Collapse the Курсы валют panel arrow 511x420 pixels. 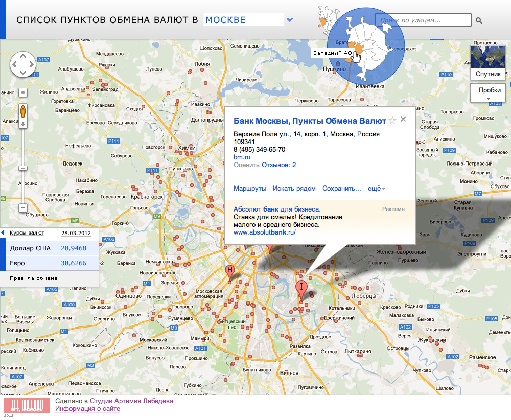(3, 233)
